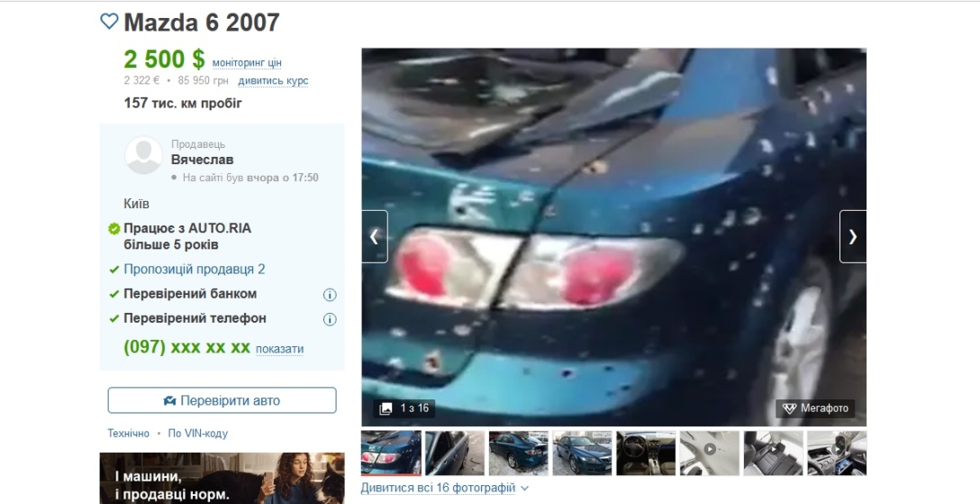The image size is (980, 504).
Task: Open Пропозицій продавця 2 link
Action: click(194, 270)
